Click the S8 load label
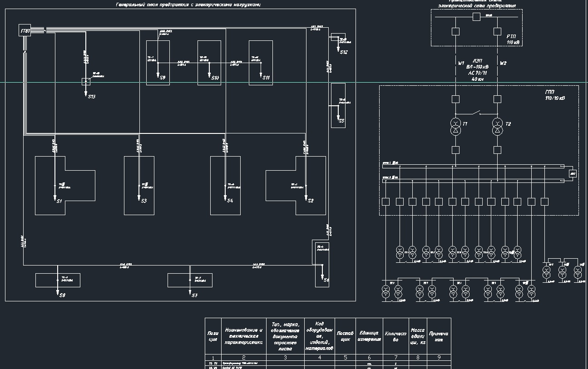 coord(62,295)
